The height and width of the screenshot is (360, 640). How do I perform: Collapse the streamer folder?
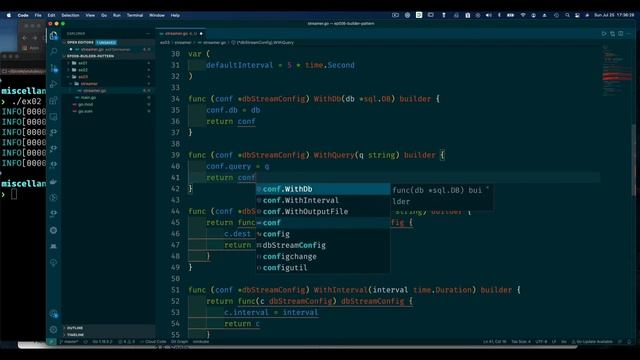point(89,84)
